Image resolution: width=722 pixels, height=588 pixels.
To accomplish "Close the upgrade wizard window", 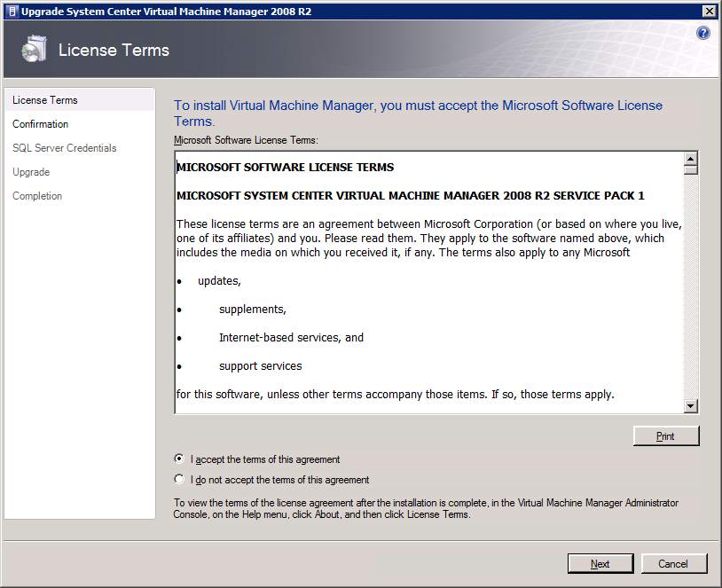I will click(709, 11).
